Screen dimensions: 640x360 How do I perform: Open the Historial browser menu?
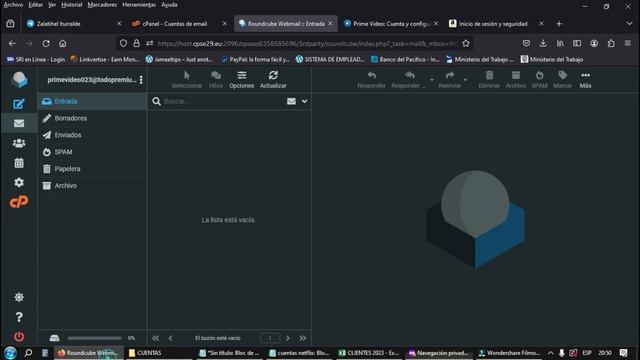[71, 5]
